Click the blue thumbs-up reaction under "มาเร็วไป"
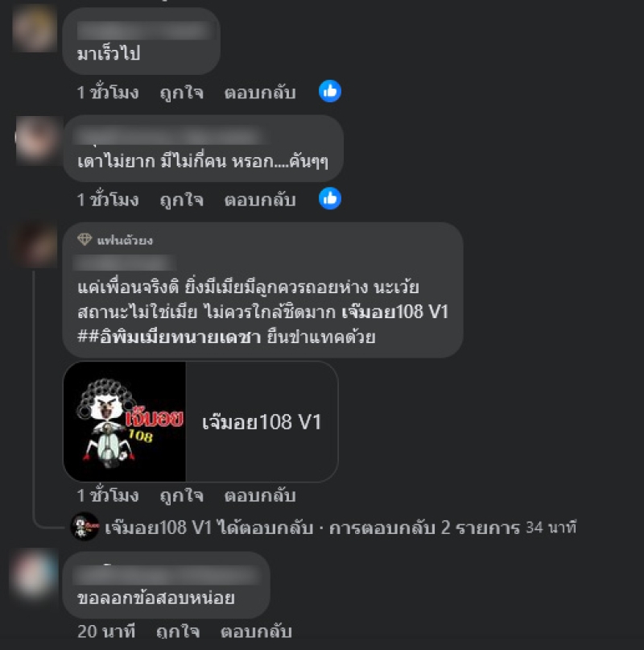Image resolution: width=644 pixels, height=650 pixels. (330, 91)
